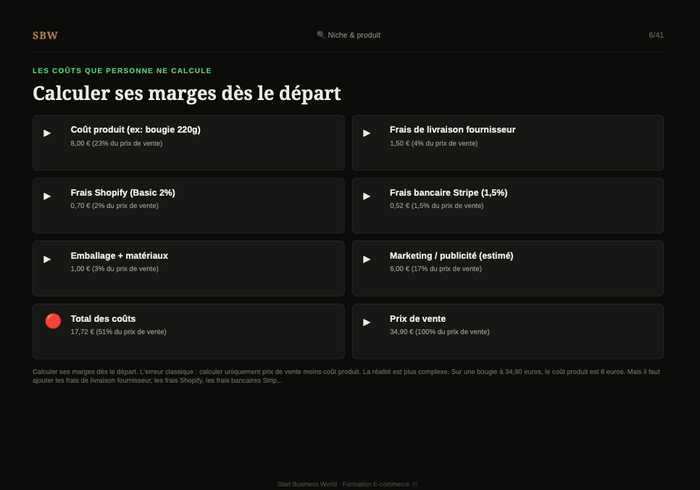The image size is (700, 490).
Task: Click the arrow icon beside Frais bancaire Stripe
Action: tap(367, 196)
